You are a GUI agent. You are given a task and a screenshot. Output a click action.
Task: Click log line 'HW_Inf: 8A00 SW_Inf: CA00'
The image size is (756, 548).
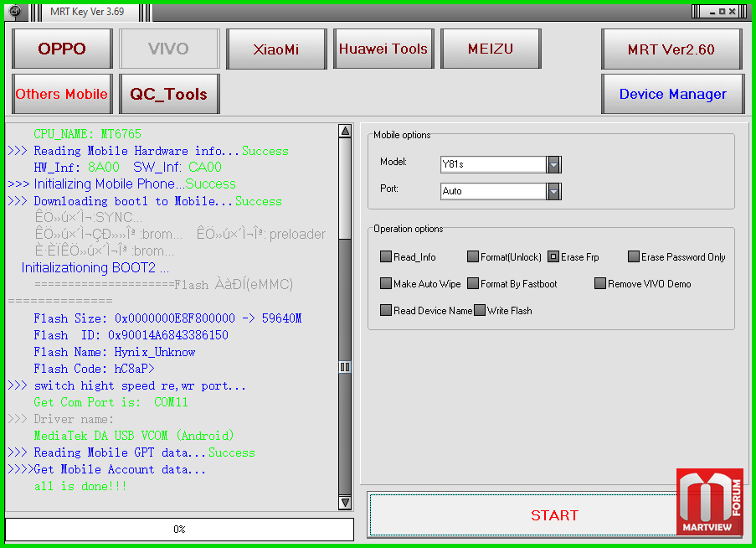click(127, 168)
